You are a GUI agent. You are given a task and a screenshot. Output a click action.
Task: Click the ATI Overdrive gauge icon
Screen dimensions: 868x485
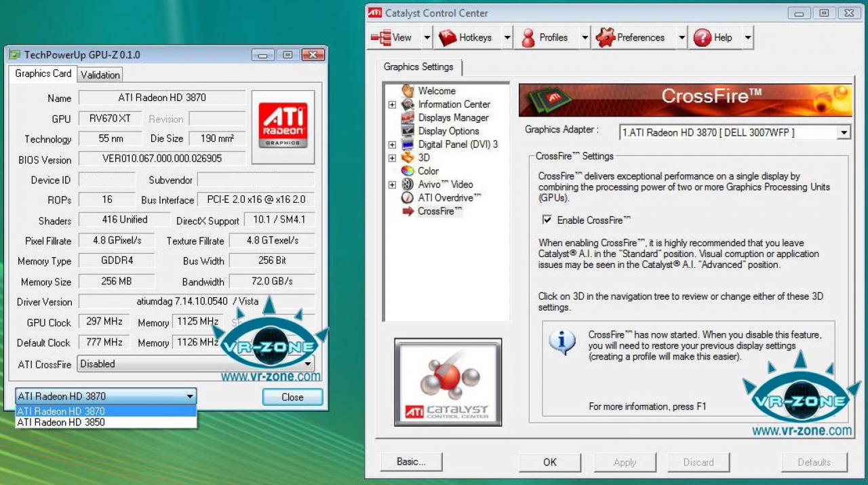(x=408, y=197)
